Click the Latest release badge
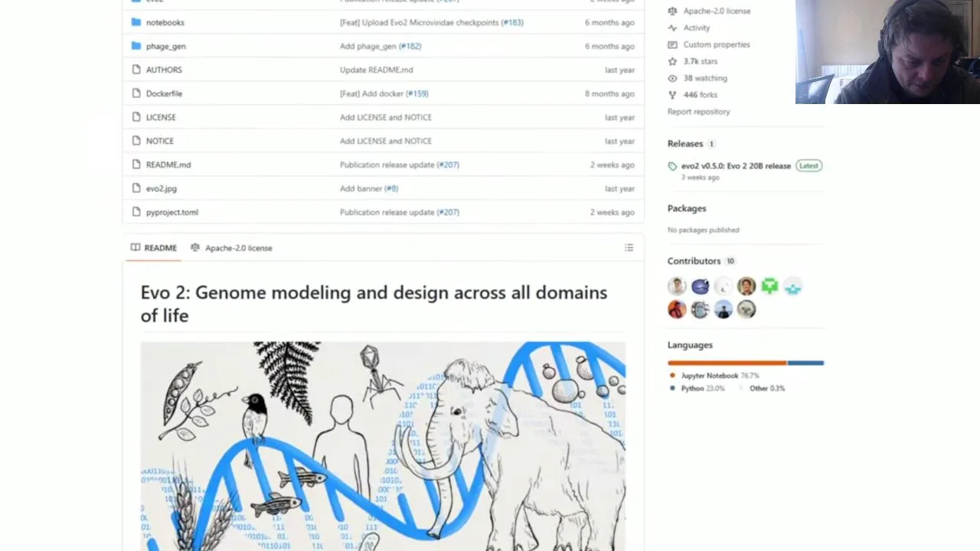980x551 pixels. coord(808,165)
